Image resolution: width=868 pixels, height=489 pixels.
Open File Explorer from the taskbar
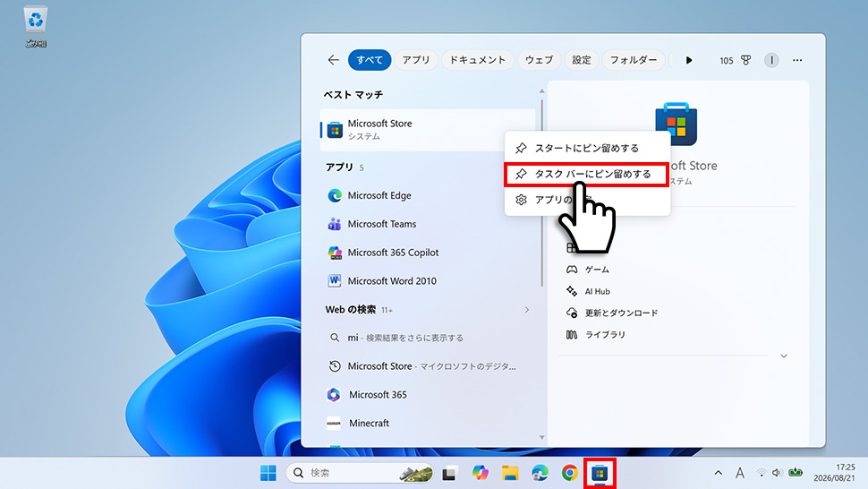(x=510, y=473)
